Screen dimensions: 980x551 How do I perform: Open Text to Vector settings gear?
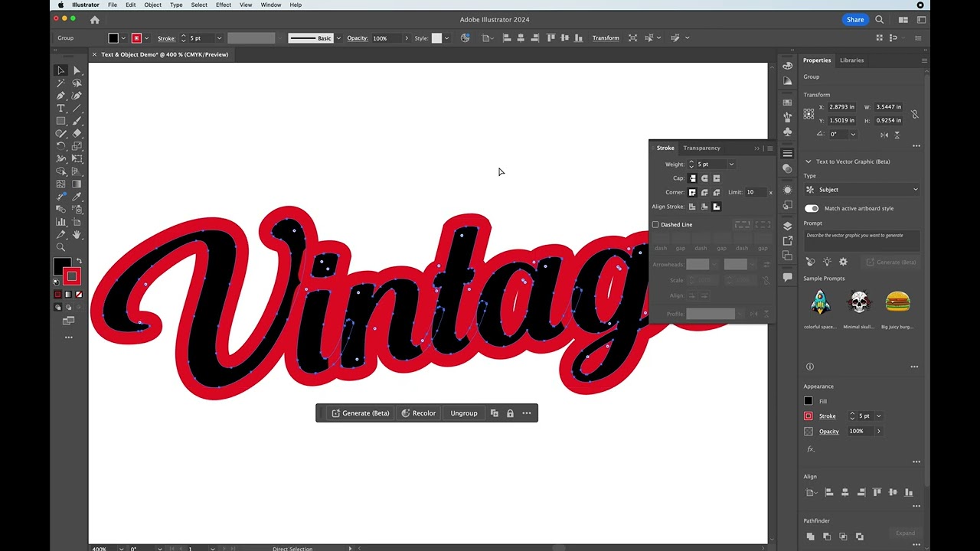tap(843, 262)
